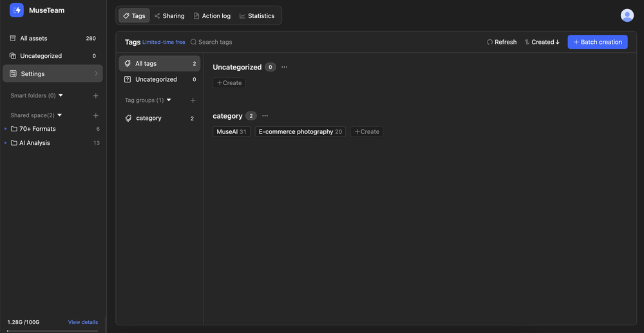Viewport: 644px width, 333px height.
Task: Open more options beside category heading
Action: tap(265, 116)
